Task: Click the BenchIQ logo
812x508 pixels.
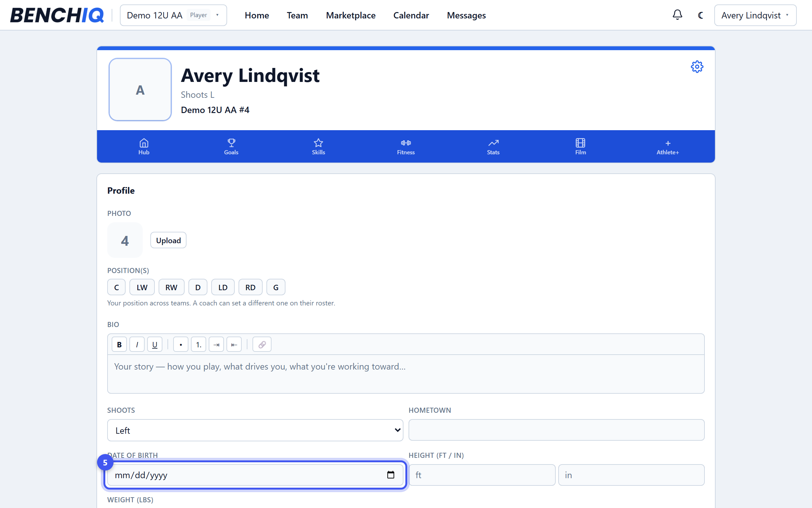Action: pos(57,15)
